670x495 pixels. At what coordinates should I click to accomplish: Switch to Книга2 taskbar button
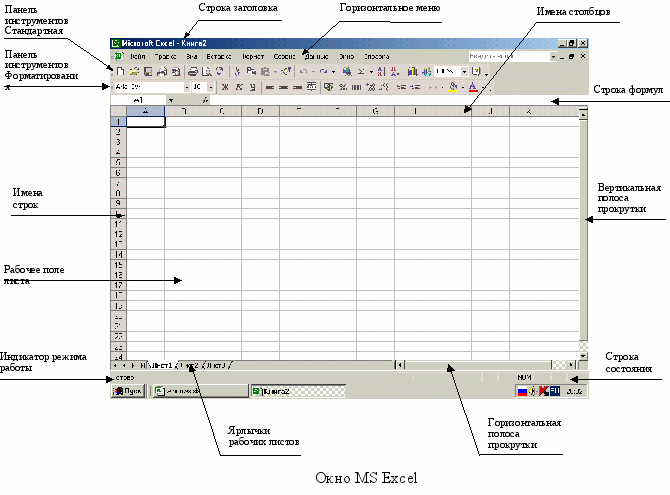(298, 391)
